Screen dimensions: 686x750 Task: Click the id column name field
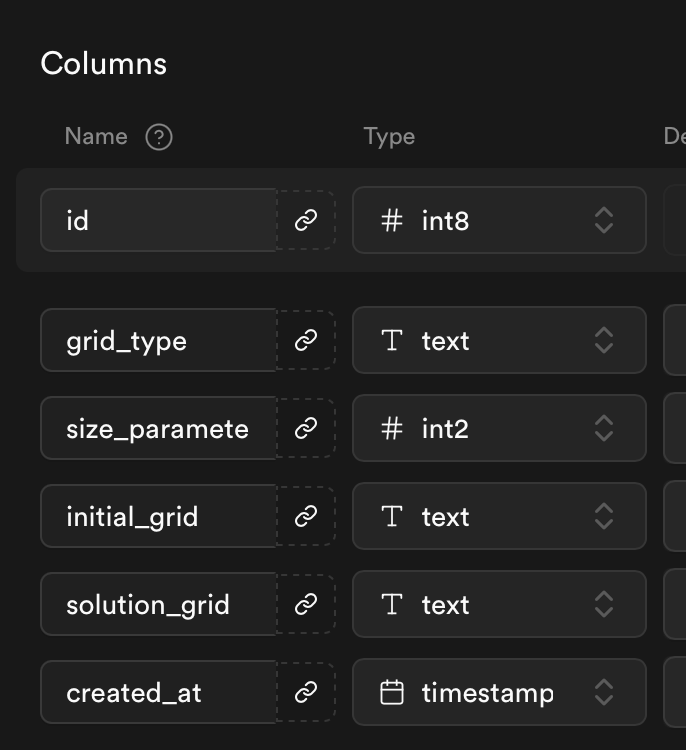pos(158,220)
